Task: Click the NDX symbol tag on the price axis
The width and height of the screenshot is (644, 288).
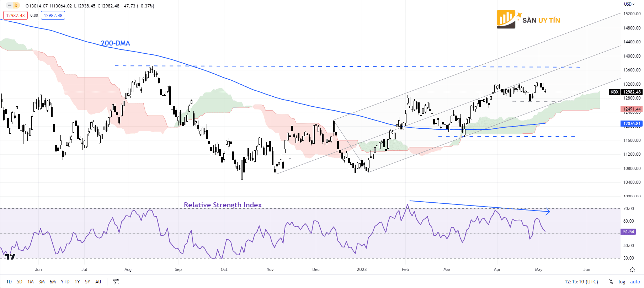Action: coord(614,92)
